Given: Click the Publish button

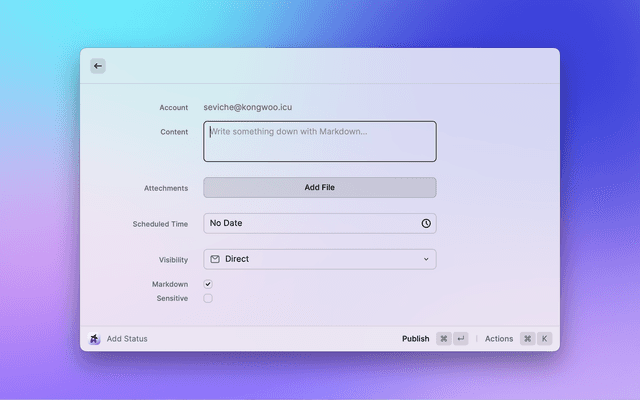Looking at the screenshot, I should 415,339.
